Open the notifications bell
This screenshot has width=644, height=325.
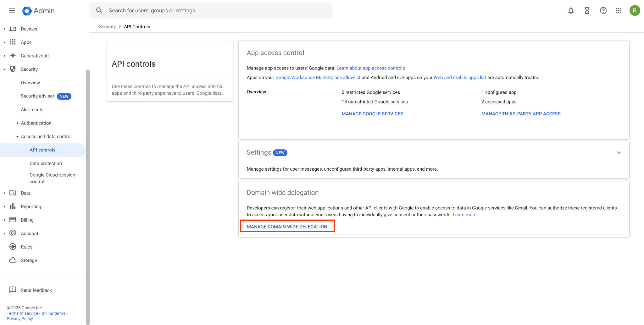pyautogui.click(x=571, y=10)
